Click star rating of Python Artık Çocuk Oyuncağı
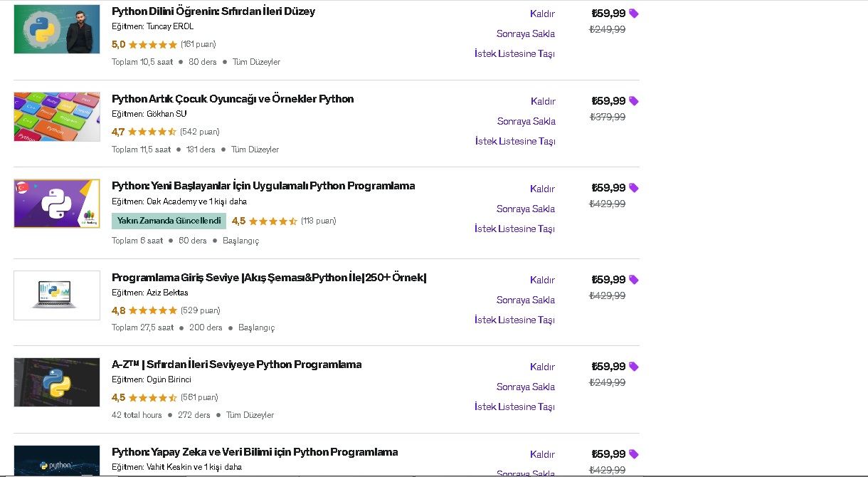The image size is (868, 477). tap(152, 132)
